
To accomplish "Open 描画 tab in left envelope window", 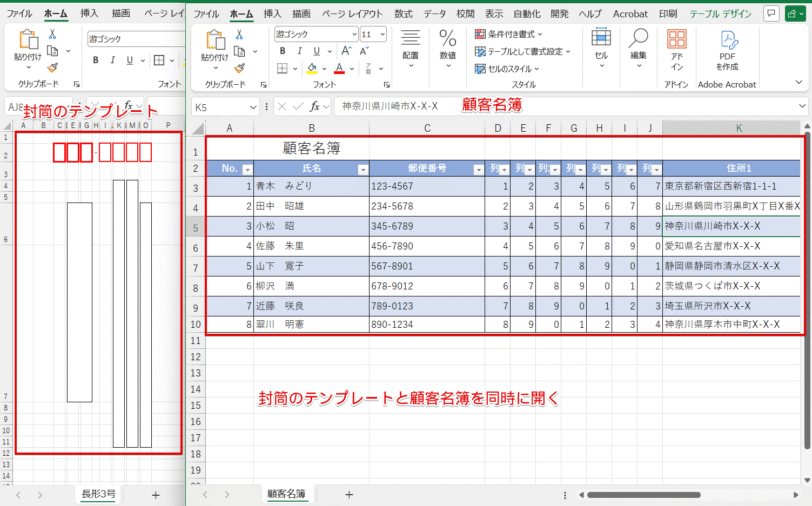I will 121,13.
